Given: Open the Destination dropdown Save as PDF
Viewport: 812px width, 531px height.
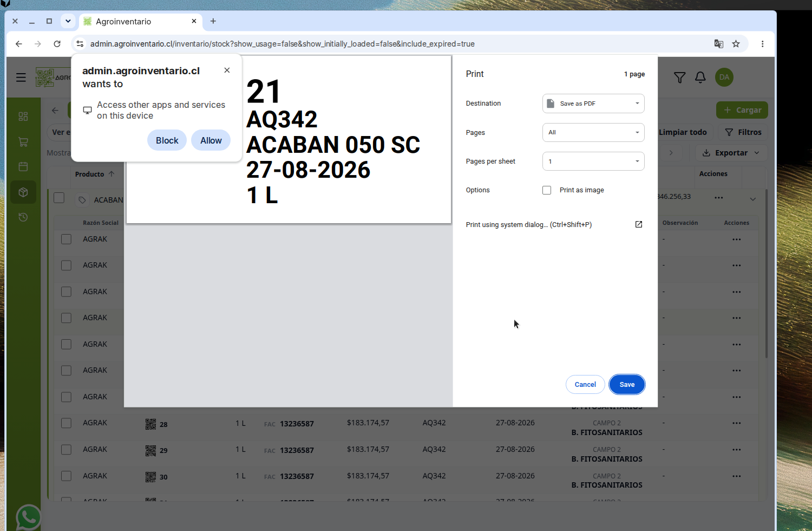Looking at the screenshot, I should (x=593, y=103).
